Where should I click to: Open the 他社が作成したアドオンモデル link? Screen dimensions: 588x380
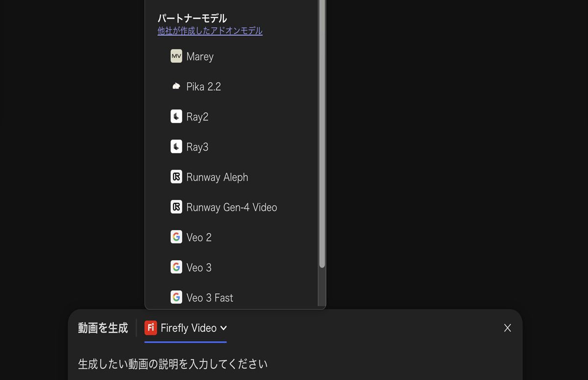coord(210,31)
